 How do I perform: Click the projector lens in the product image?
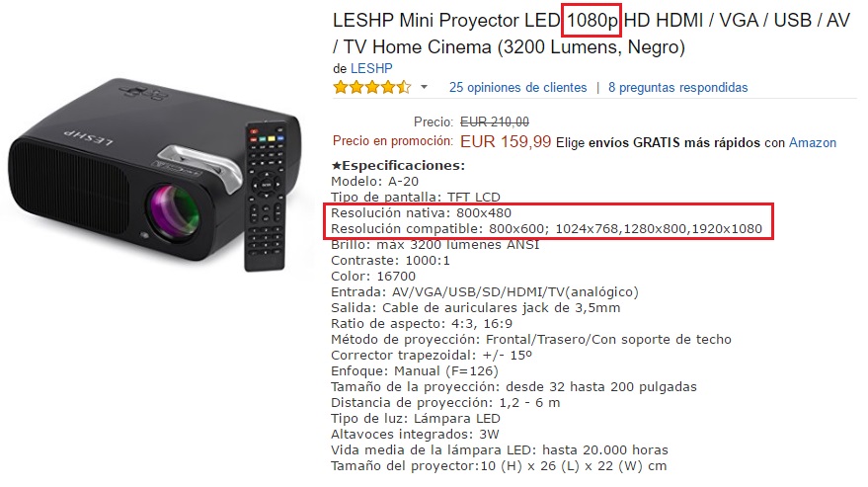coord(173,213)
